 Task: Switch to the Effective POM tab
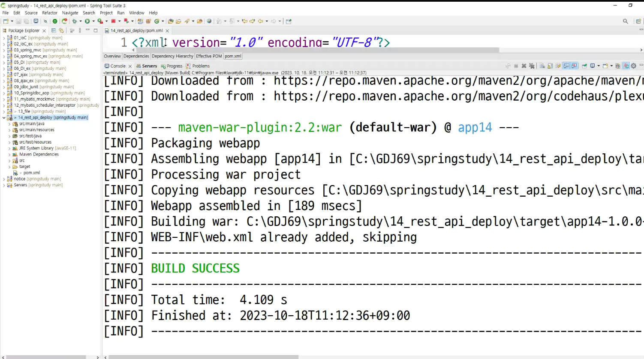pos(209,56)
